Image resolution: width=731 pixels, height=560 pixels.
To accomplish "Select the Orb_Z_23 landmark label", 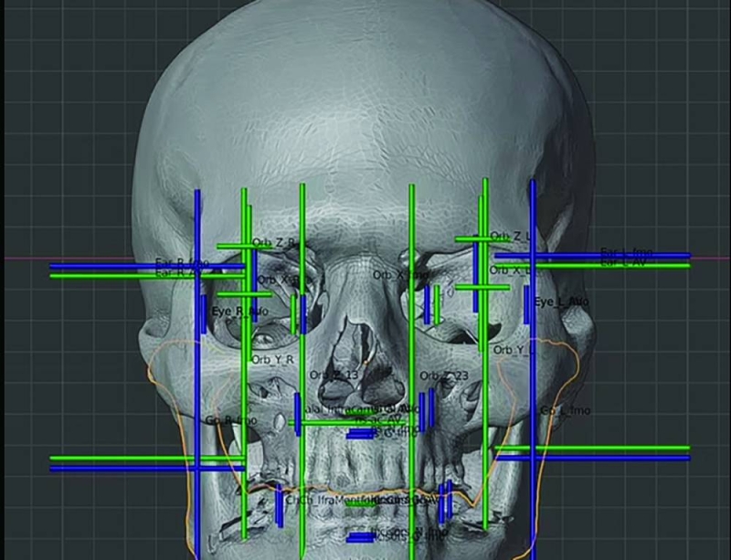I will pos(444,376).
